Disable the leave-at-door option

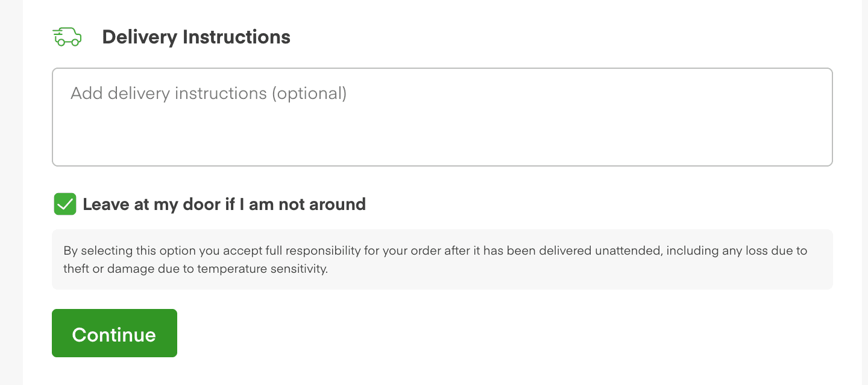click(x=65, y=204)
